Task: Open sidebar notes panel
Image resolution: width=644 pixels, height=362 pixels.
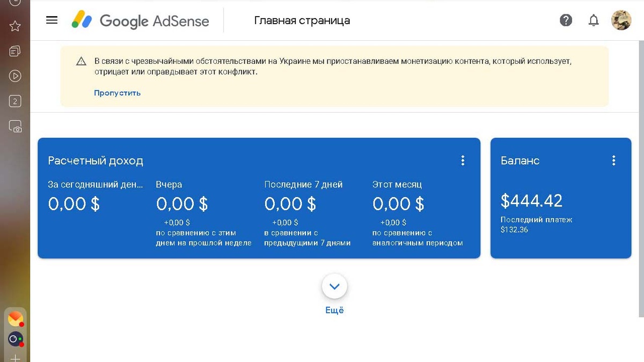Action: 14,50
